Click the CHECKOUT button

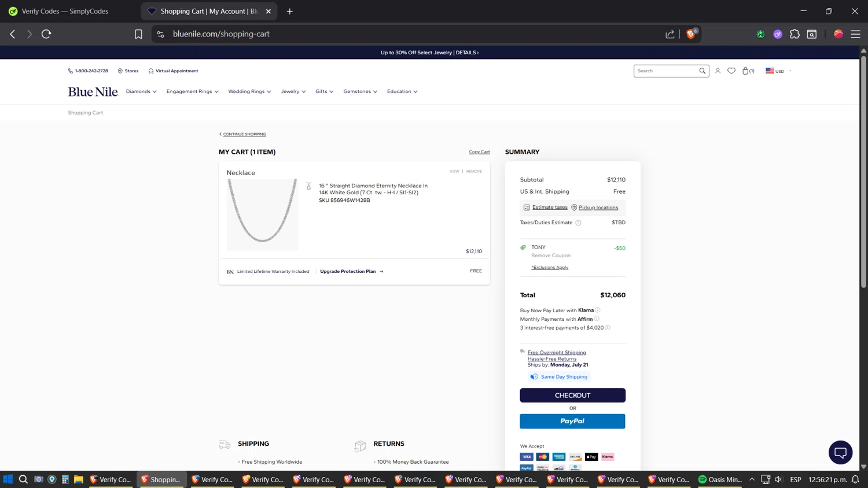click(572, 395)
